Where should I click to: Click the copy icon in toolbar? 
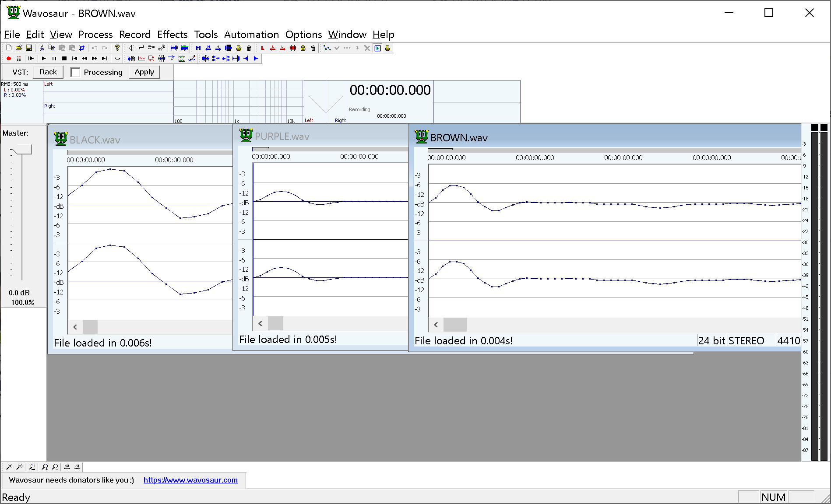pyautogui.click(x=52, y=48)
